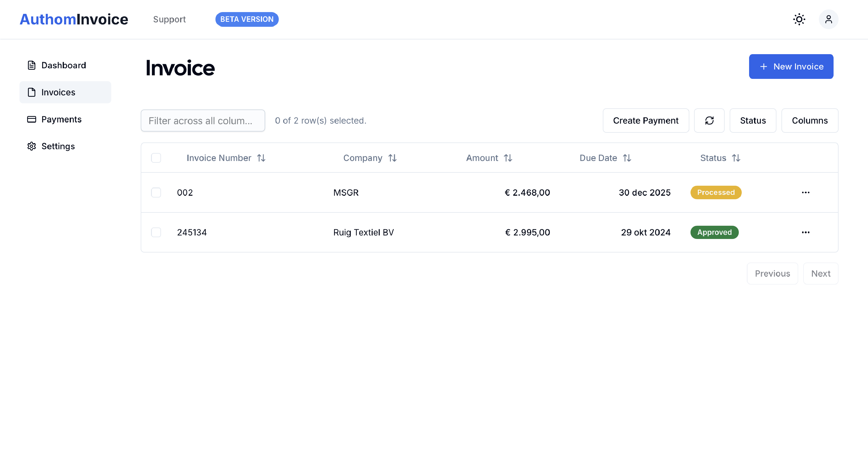Click the Due Date column header label
This screenshot has width=868, height=470.
click(598, 158)
